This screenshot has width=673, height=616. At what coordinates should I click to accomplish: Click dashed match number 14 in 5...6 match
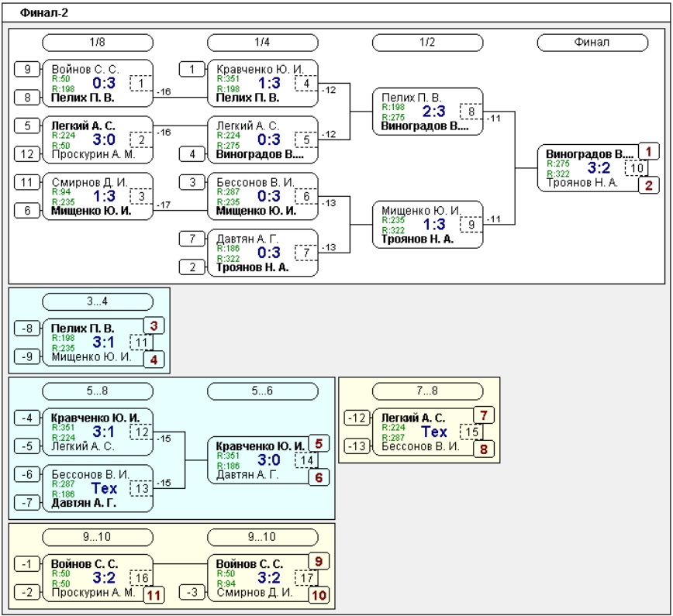pos(306,460)
